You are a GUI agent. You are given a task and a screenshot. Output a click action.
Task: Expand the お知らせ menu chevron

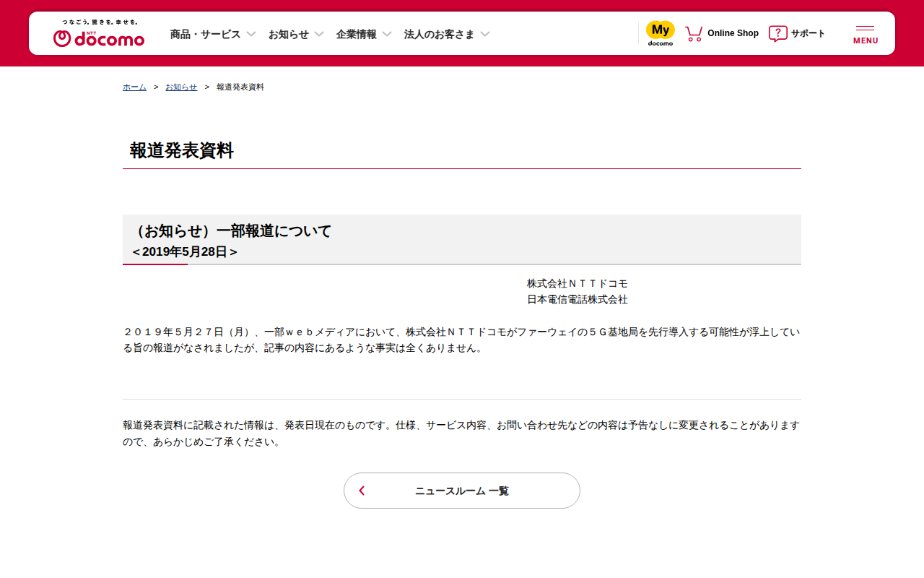(319, 34)
